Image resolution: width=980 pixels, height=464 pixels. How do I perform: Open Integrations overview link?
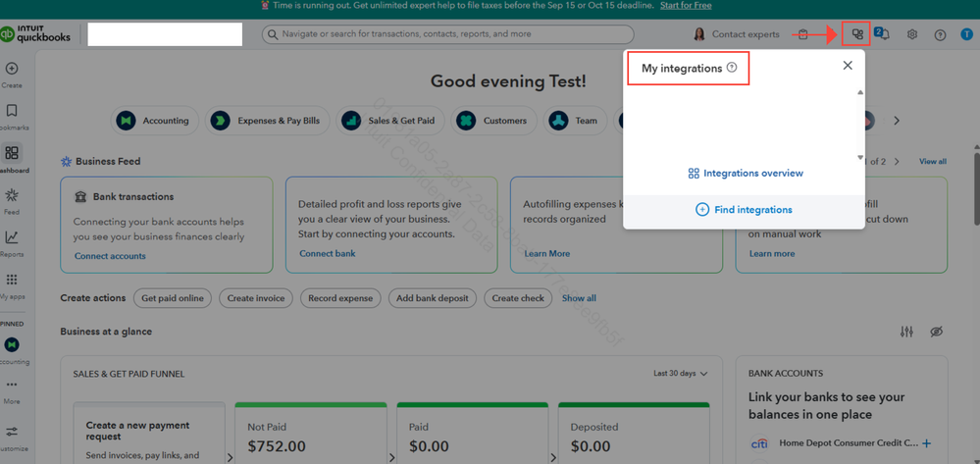pyautogui.click(x=746, y=174)
